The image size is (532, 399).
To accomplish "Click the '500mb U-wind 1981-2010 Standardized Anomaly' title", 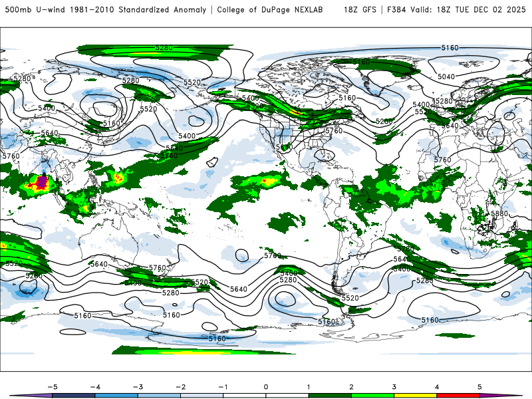I will [x=106, y=9].
